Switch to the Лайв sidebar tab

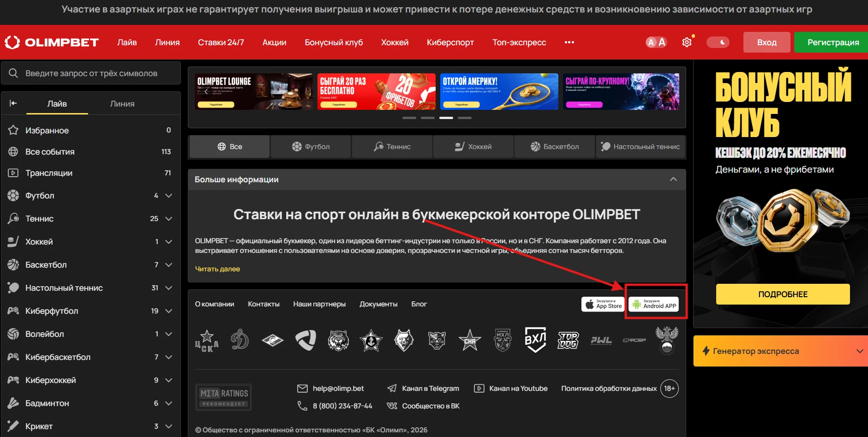[57, 104]
